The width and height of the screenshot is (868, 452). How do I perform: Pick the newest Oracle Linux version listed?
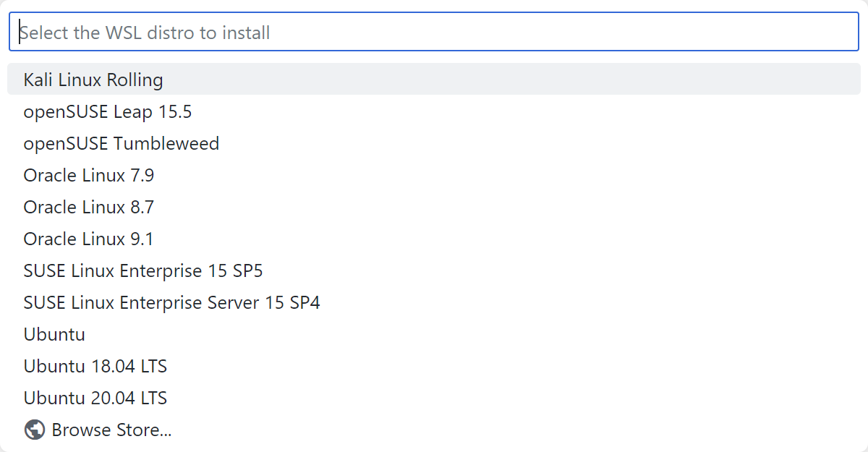[88, 239]
